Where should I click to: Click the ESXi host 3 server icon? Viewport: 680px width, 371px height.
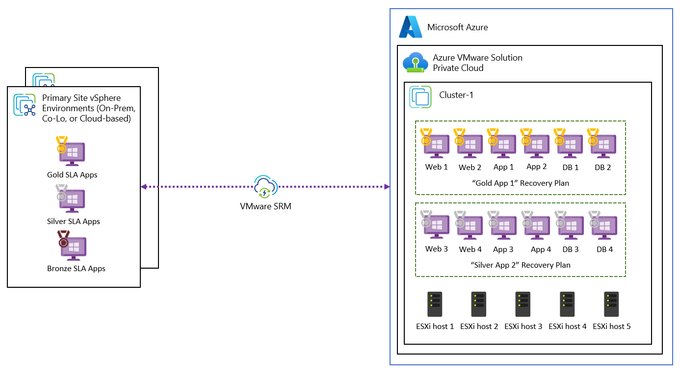523,304
